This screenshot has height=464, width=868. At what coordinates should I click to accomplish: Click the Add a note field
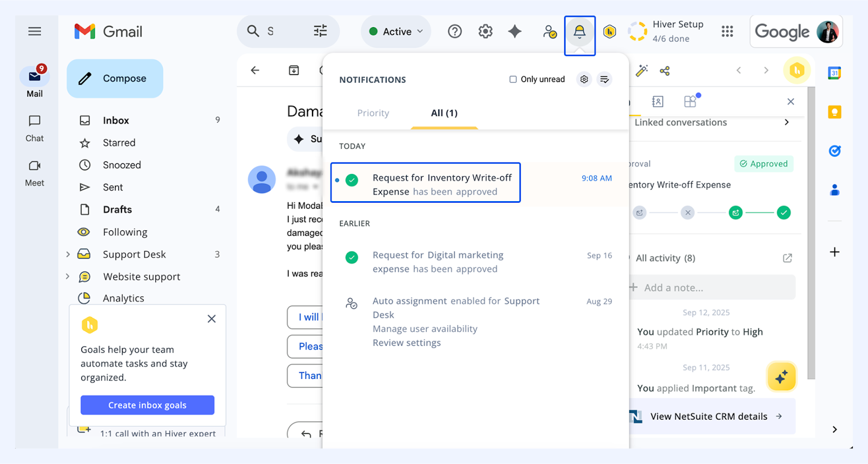(712, 287)
